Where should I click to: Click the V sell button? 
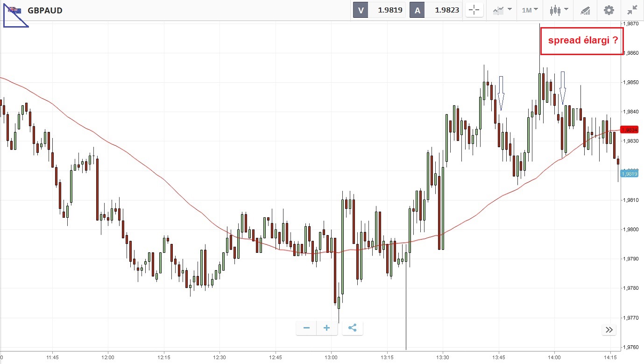tap(360, 10)
